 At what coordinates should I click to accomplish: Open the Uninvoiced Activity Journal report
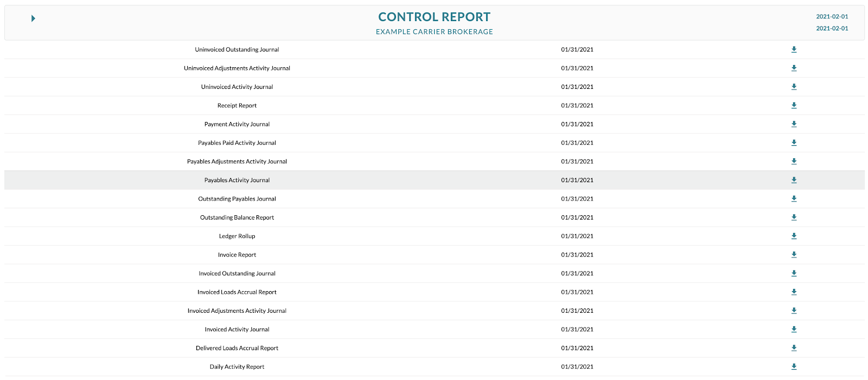[x=237, y=86]
